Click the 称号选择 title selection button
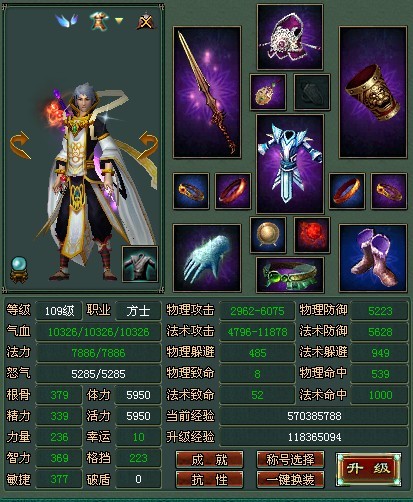413x502 pixels. coord(290,460)
